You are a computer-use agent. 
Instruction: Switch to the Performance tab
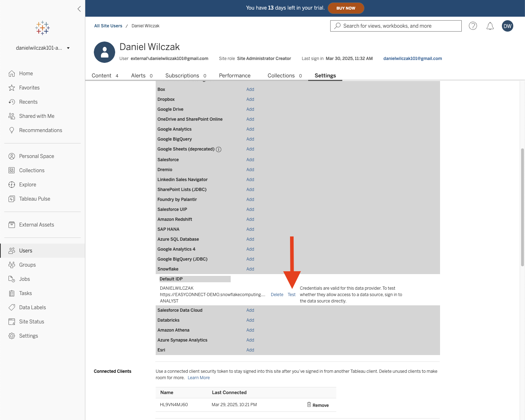coord(235,76)
